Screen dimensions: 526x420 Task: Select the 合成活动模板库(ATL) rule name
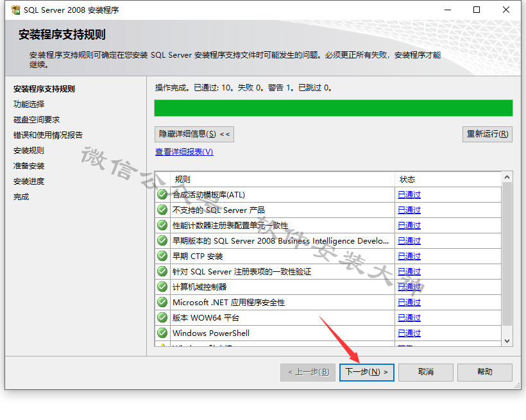pos(208,195)
